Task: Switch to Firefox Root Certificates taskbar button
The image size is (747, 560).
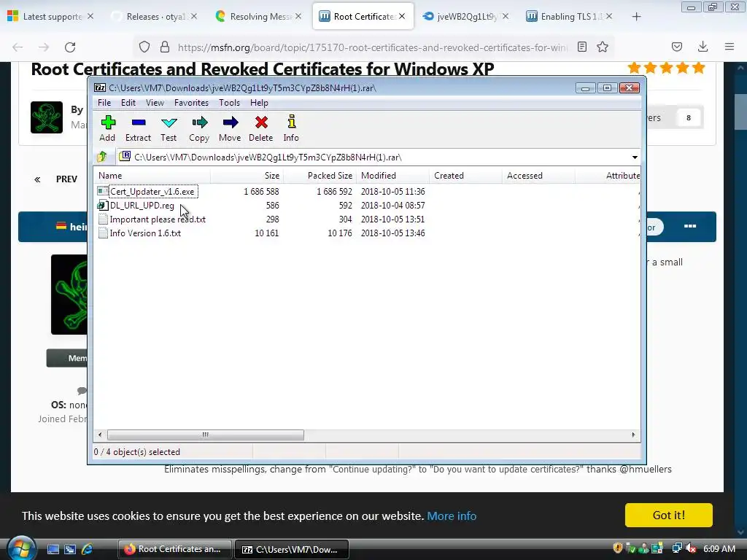Action: 174,549
